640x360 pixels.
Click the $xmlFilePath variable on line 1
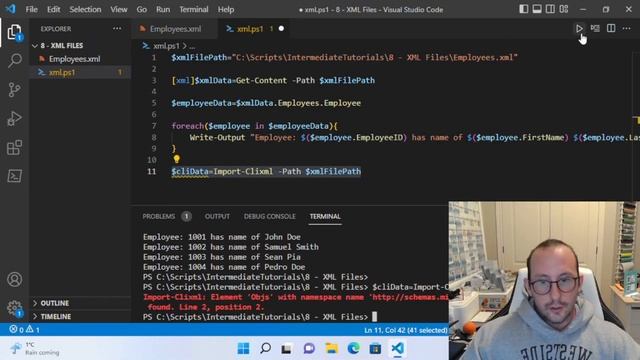(x=199, y=58)
